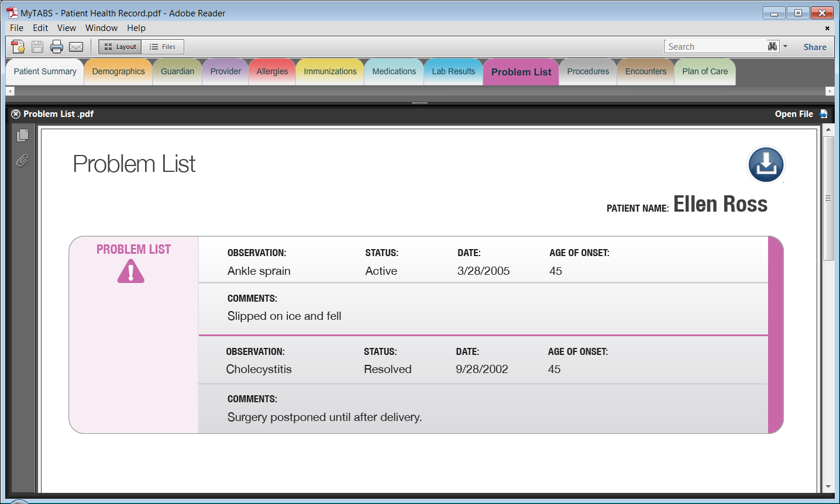The image size is (840, 504).
Task: Click the date 9/28/2002
Action: 482,369
